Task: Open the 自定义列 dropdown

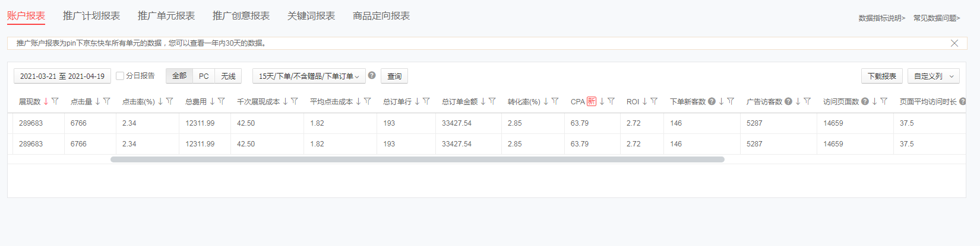Action: (x=934, y=76)
